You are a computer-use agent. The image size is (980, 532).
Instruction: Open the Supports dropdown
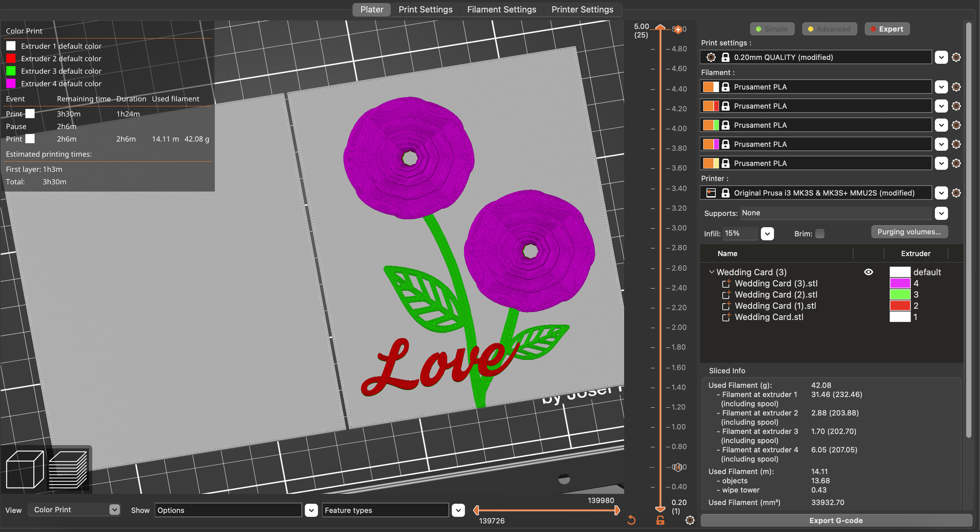(x=941, y=213)
